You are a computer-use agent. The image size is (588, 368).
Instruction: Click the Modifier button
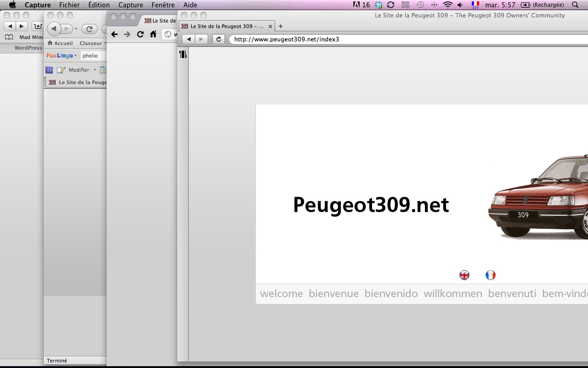pyautogui.click(x=74, y=70)
